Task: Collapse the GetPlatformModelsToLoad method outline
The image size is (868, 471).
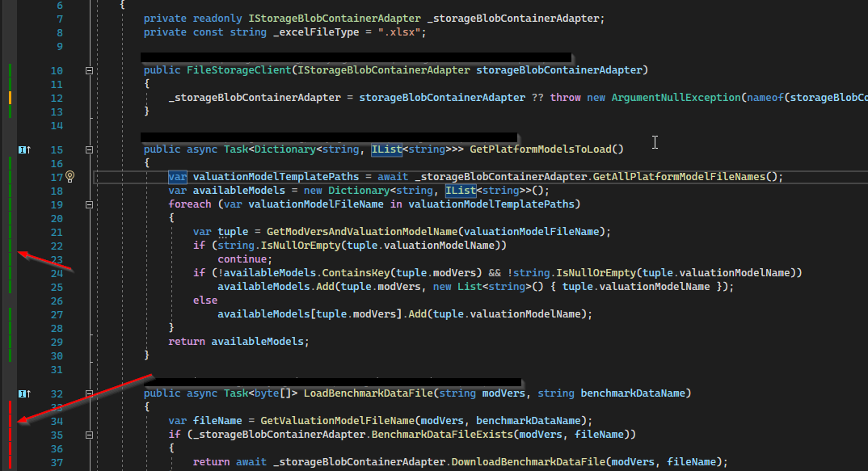Action: pos(90,149)
